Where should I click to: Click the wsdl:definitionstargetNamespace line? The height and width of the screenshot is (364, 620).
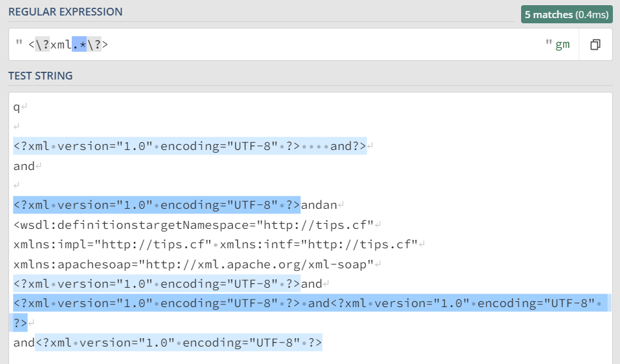click(194, 225)
